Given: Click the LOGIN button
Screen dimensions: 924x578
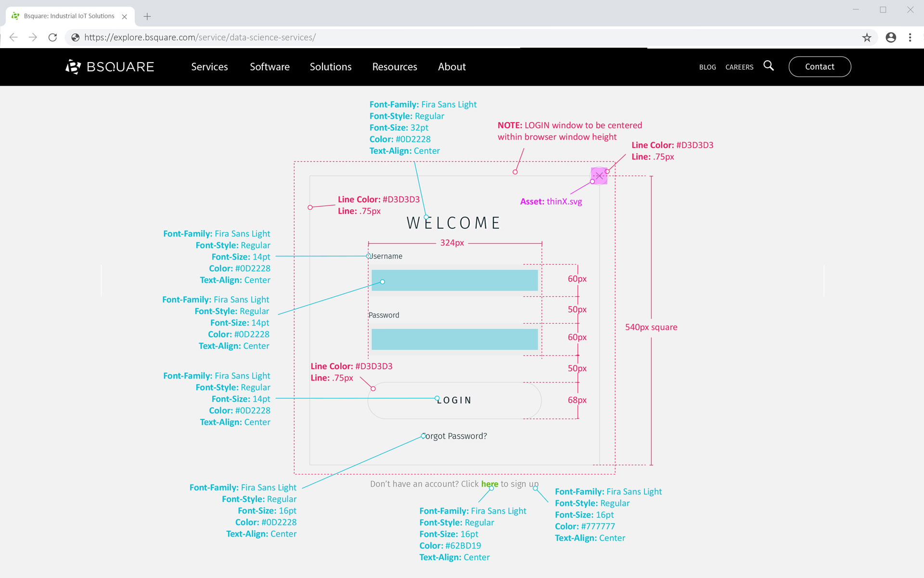Looking at the screenshot, I should (454, 400).
